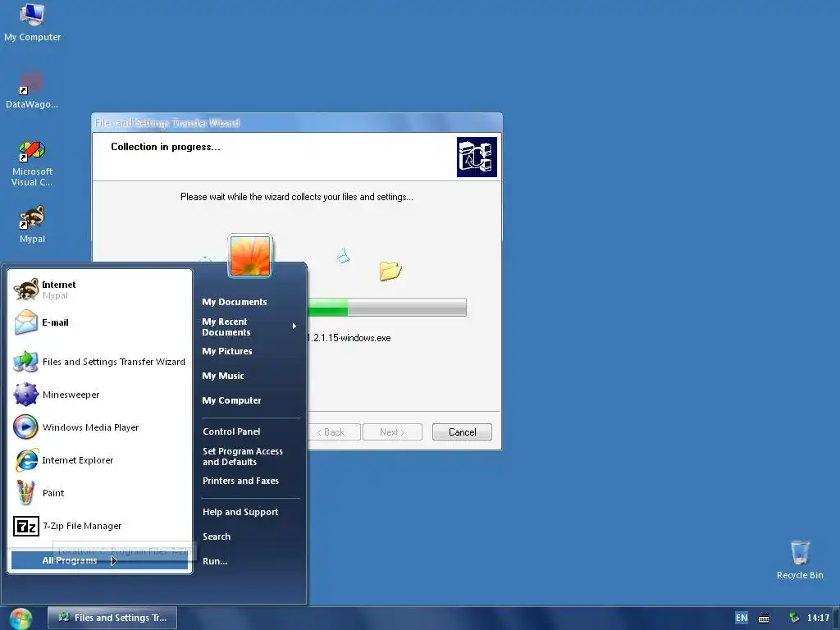
Task: Open My Music folder link
Action: pos(223,376)
